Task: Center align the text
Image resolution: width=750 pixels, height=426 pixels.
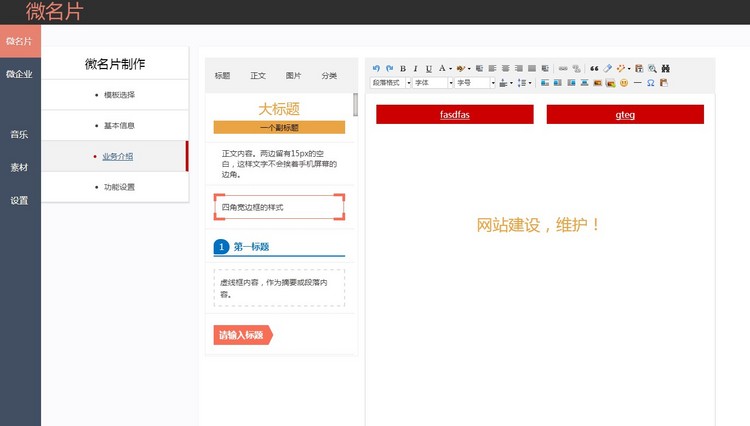Action: click(506, 68)
